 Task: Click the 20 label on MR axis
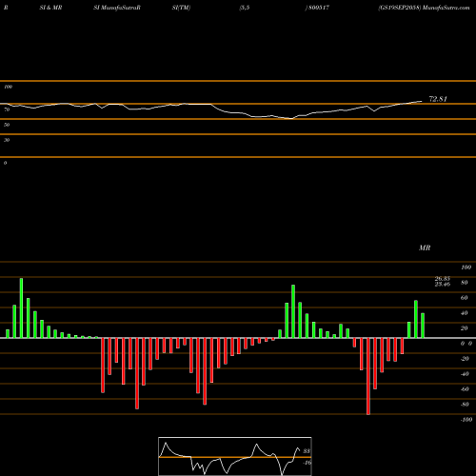tap(465, 328)
